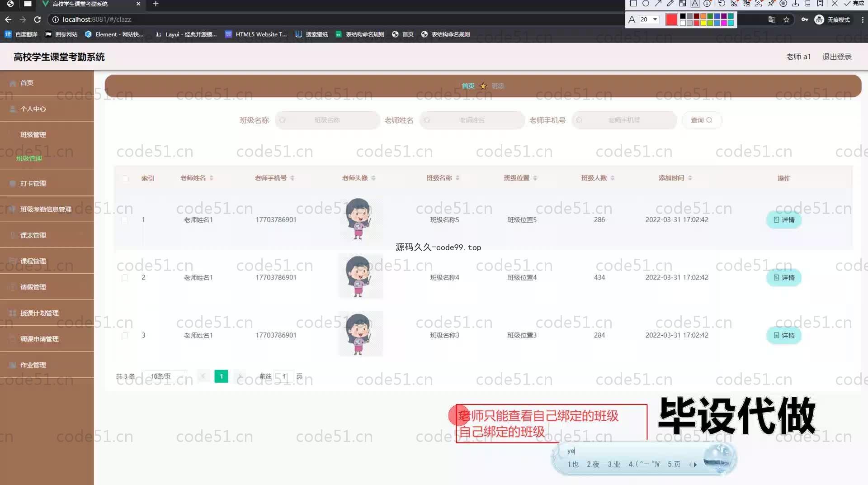Open browser translate page icon
Screen dimensions: 868x485
772,19
